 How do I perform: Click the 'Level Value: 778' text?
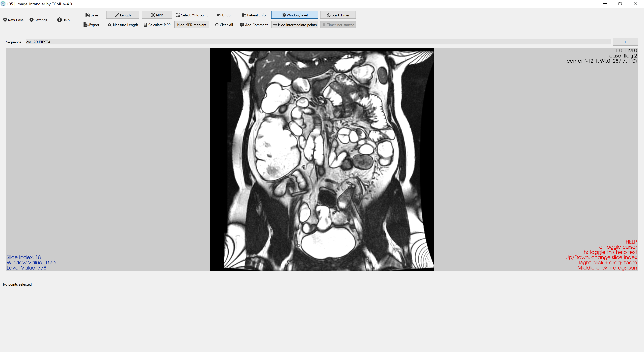point(26,268)
